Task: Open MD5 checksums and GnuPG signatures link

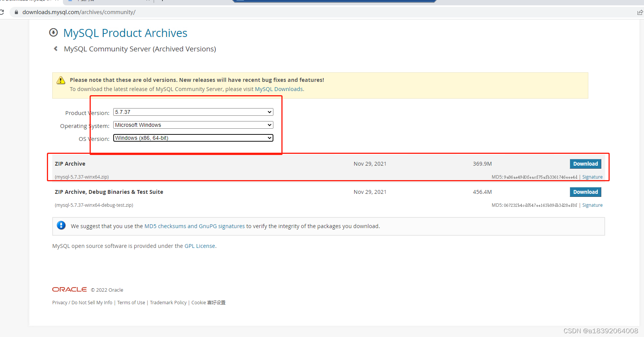Action: click(194, 226)
